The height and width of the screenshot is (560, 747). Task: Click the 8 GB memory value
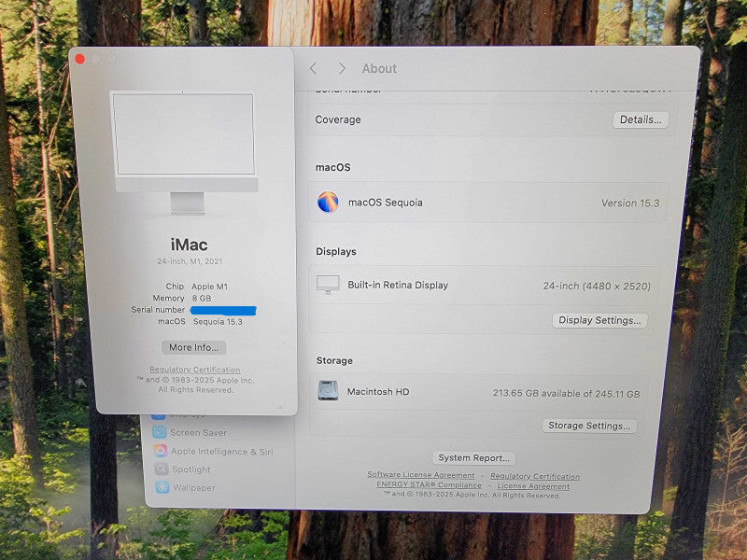point(202,298)
